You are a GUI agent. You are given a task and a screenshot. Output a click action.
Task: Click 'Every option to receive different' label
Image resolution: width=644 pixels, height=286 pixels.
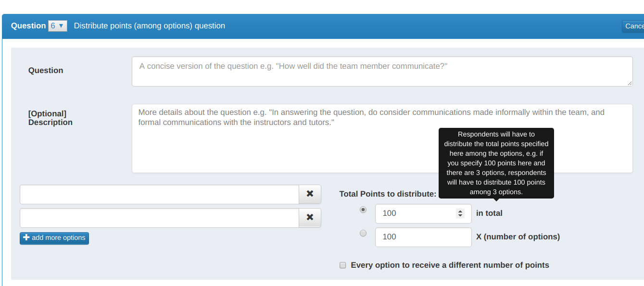point(450,265)
